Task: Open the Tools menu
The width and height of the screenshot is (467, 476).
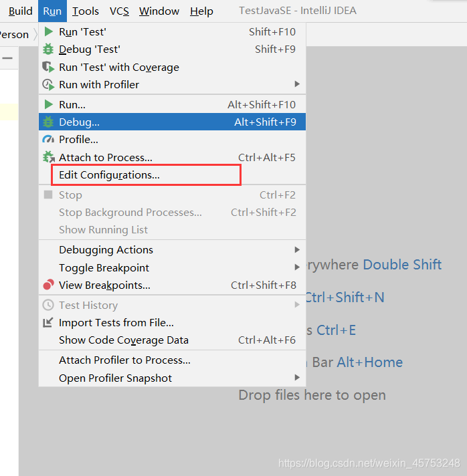Action: 86,11
